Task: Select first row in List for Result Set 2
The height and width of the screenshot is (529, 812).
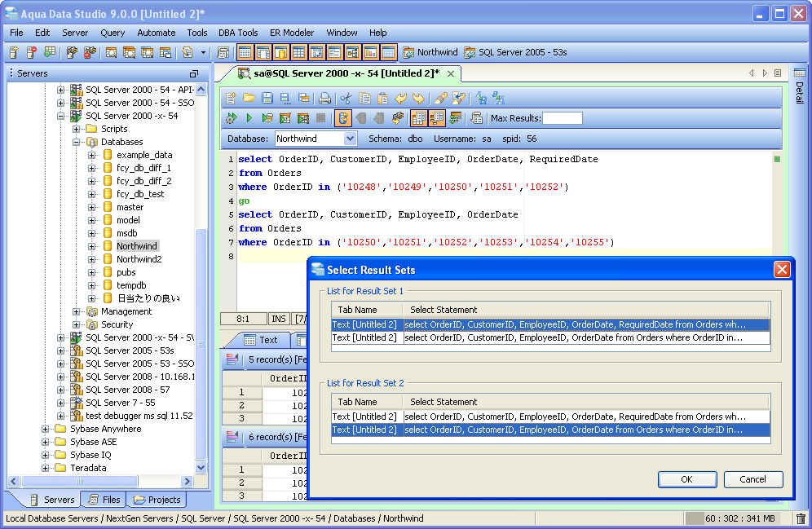Action: (550, 417)
